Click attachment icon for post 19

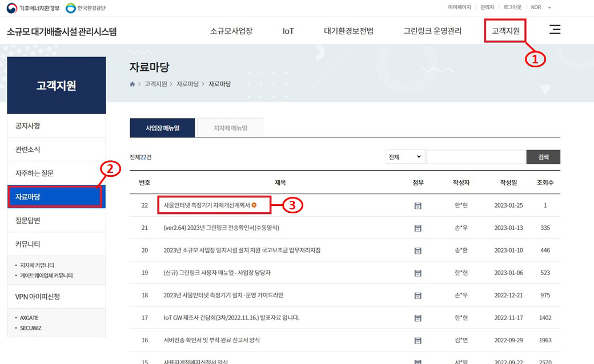point(418,273)
